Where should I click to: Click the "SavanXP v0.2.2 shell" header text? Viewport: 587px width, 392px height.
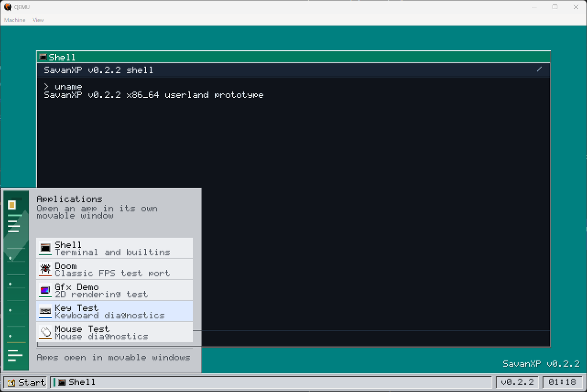point(98,70)
